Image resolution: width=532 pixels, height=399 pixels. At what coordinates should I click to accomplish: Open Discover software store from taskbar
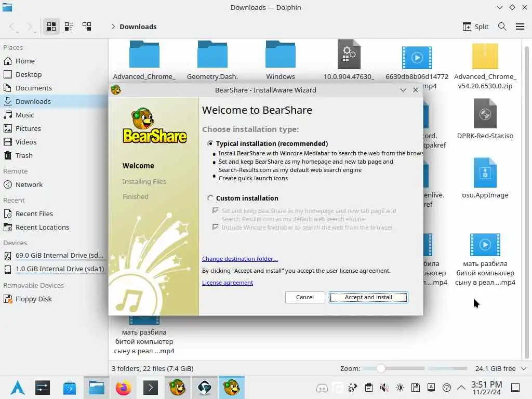click(70, 388)
